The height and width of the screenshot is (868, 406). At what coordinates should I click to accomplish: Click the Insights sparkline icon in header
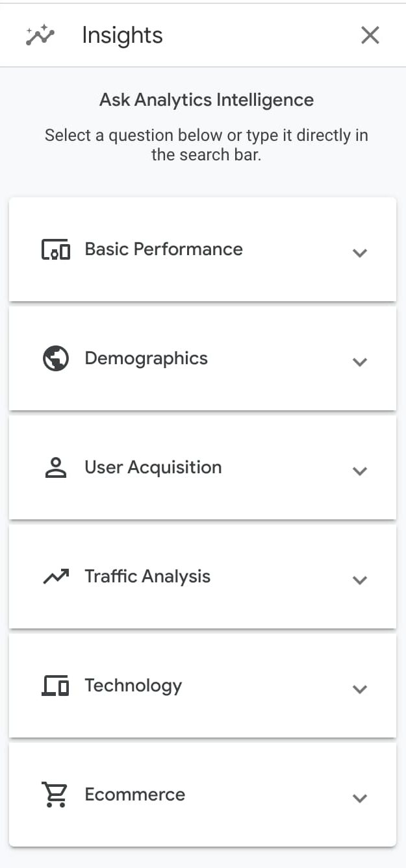(x=40, y=35)
